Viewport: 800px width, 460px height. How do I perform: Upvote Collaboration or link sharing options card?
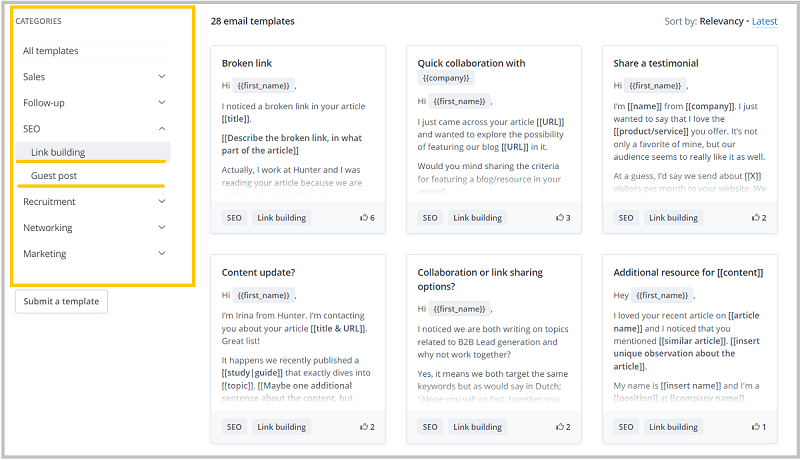pos(560,427)
